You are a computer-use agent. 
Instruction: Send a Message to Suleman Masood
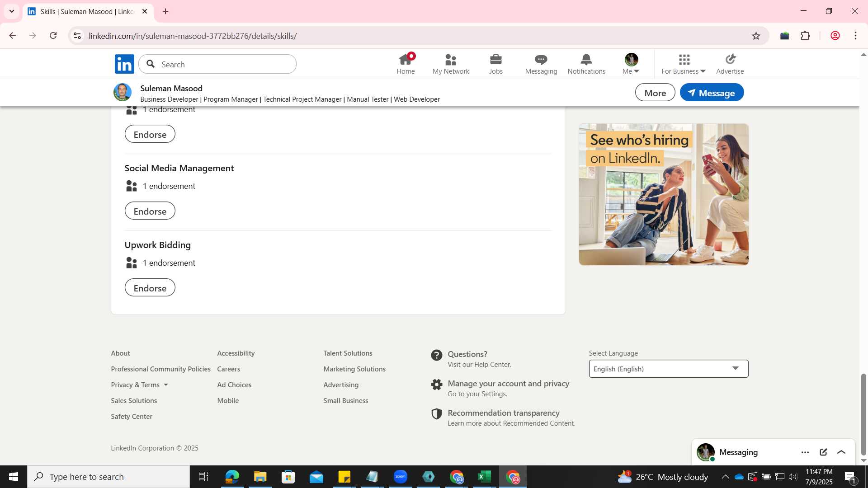pos(712,93)
